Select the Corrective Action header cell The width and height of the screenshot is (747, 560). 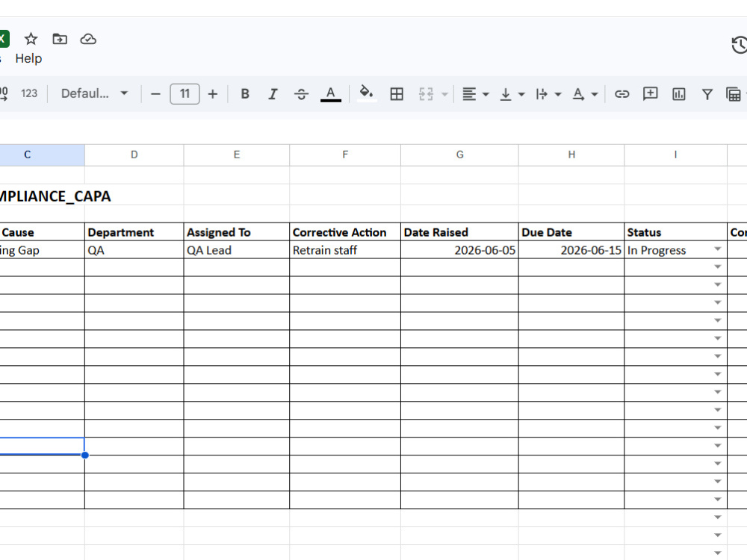tap(345, 232)
